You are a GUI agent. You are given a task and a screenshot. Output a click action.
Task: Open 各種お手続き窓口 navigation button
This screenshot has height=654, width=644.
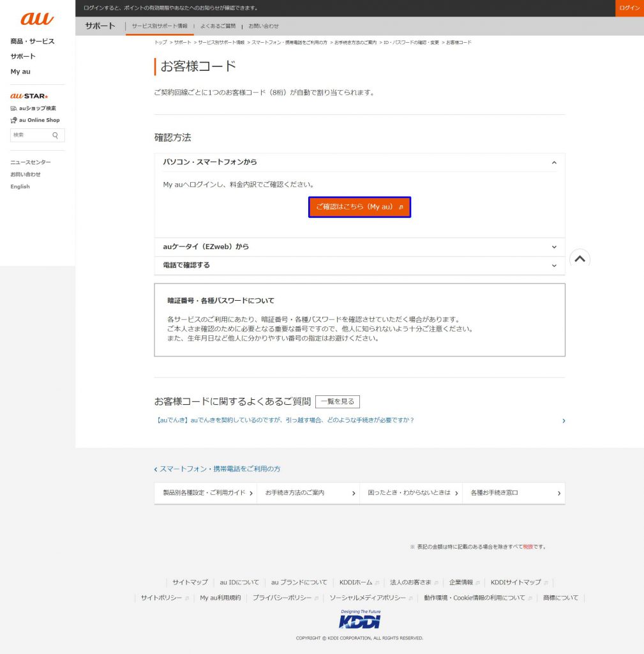(x=514, y=493)
